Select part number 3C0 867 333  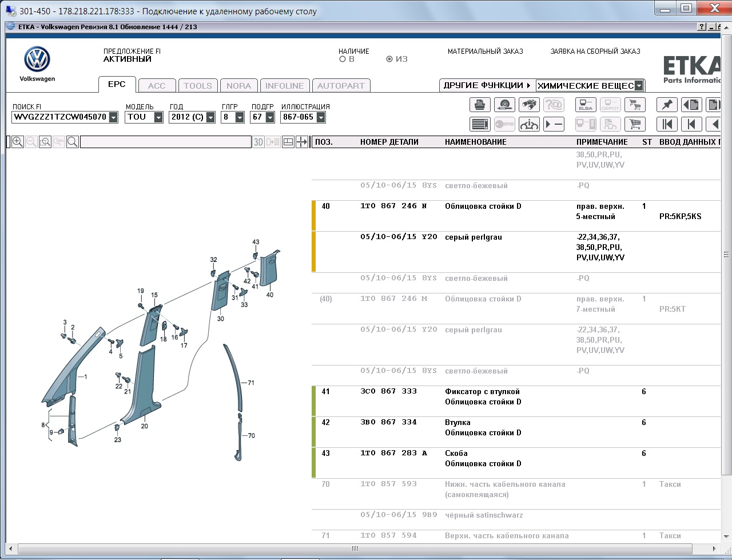pos(388,391)
